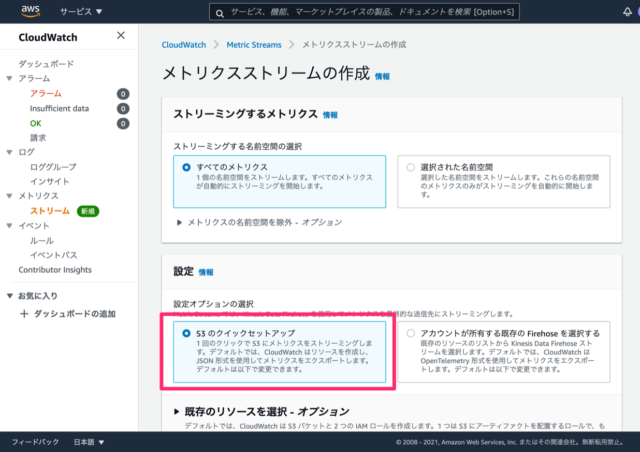Click the アラーム count badge 0
The height and width of the screenshot is (452, 640).
point(123,94)
